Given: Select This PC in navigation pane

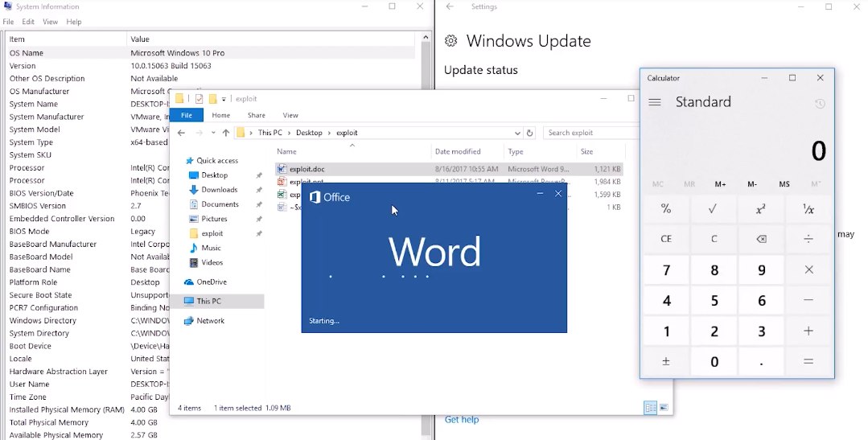Looking at the screenshot, I should click(x=208, y=302).
